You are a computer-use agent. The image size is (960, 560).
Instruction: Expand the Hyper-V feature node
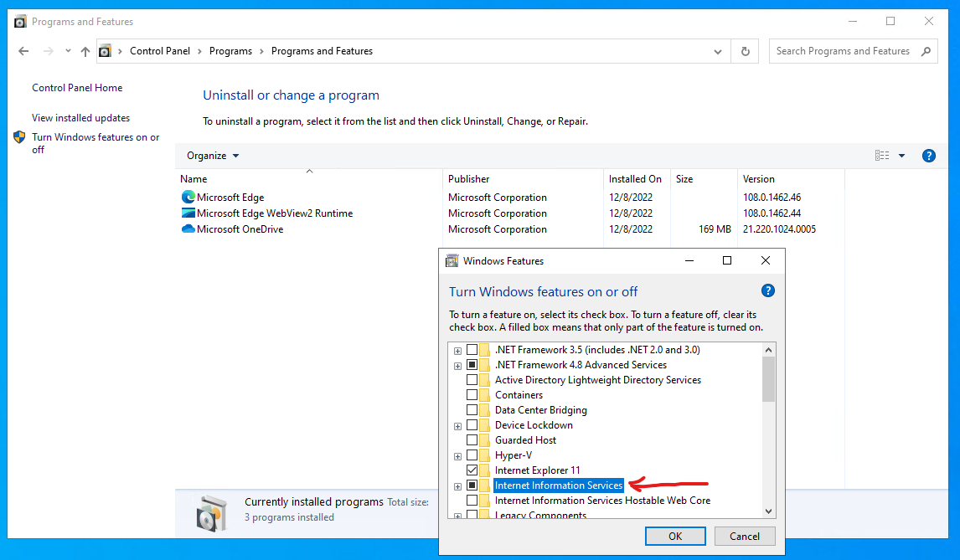pyautogui.click(x=457, y=456)
